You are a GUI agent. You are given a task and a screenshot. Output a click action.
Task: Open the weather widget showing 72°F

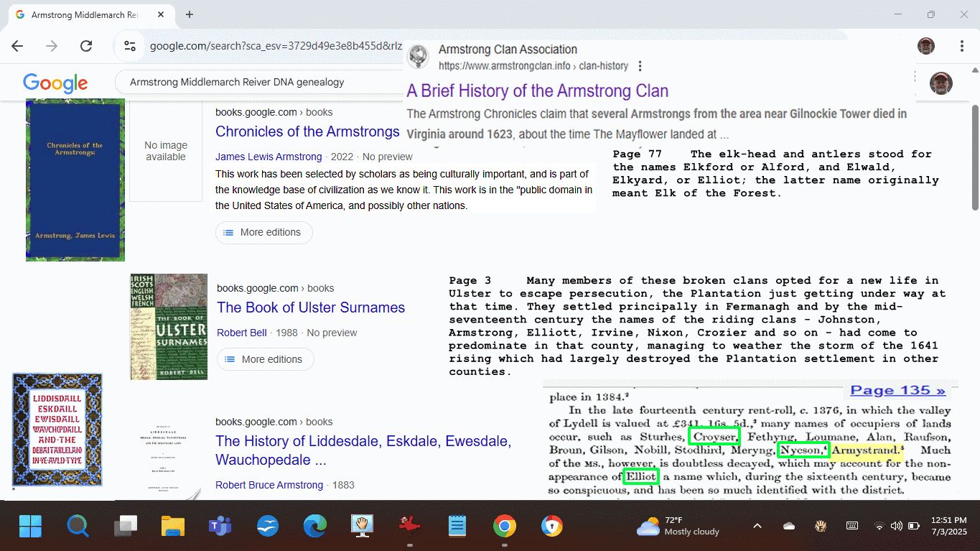click(x=678, y=526)
